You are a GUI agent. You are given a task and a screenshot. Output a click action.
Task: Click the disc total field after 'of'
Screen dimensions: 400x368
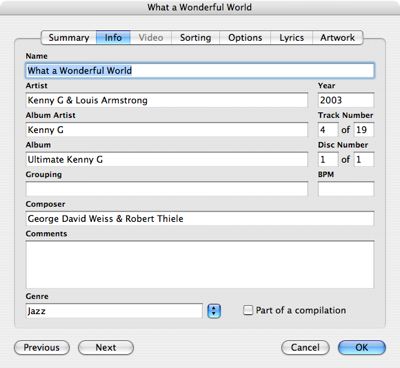pos(364,159)
